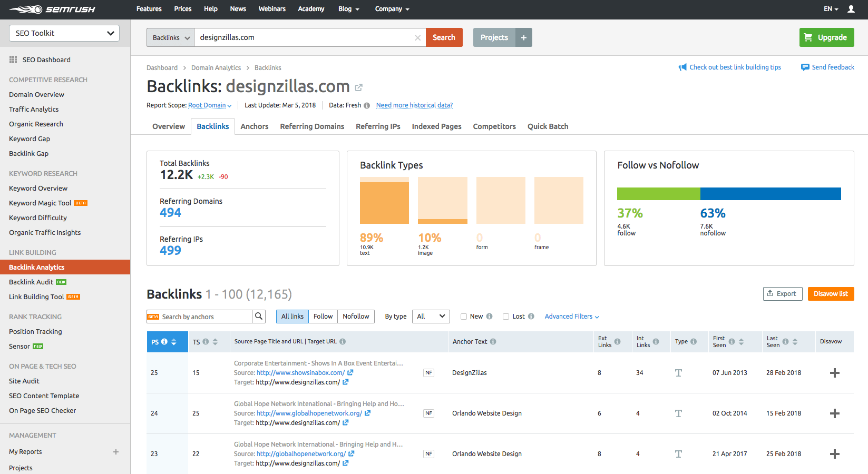This screenshot has width=868, height=474.
Task: Click the info icon next to Data: Fresh
Action: [x=367, y=105]
